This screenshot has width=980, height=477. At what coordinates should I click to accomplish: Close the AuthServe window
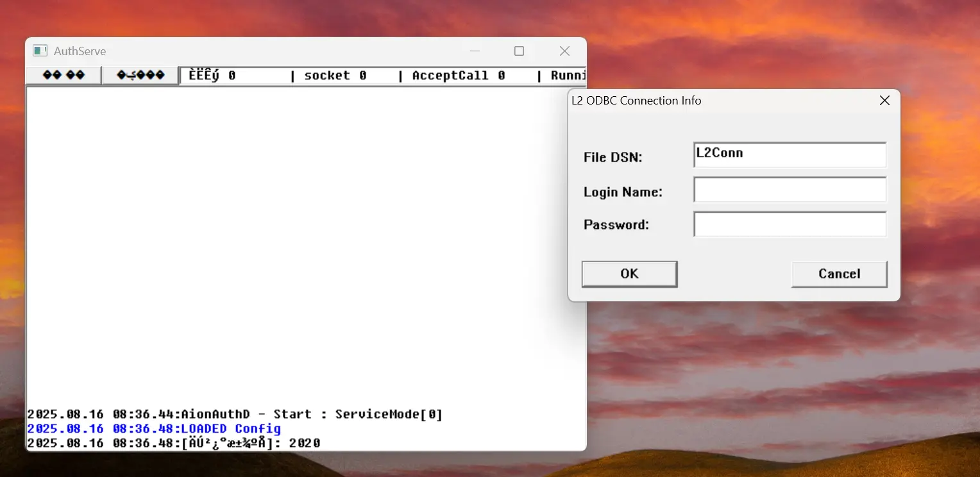pyautogui.click(x=564, y=51)
